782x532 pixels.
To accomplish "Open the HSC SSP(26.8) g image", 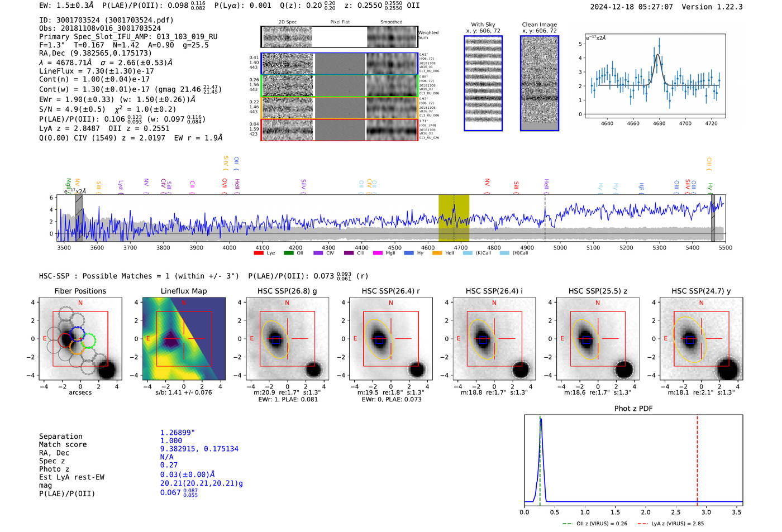I will [x=287, y=338].
